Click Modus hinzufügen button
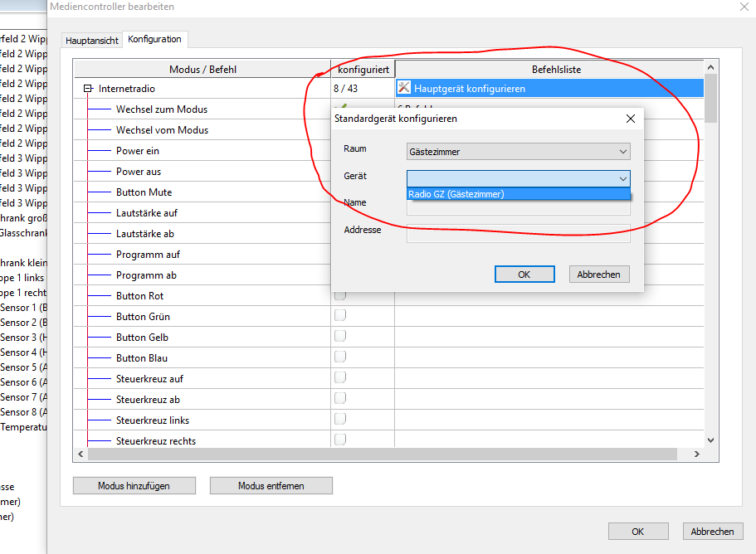 tap(134, 486)
